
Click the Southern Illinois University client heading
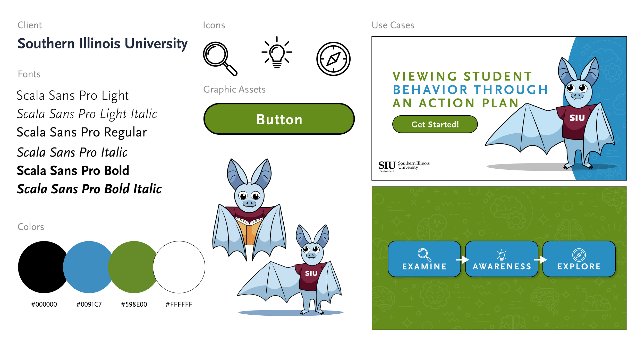coord(103,44)
